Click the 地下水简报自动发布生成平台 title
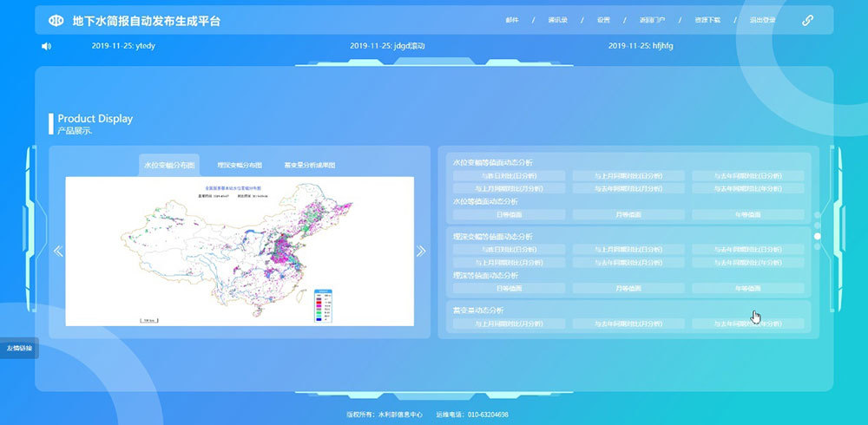 coord(147,21)
